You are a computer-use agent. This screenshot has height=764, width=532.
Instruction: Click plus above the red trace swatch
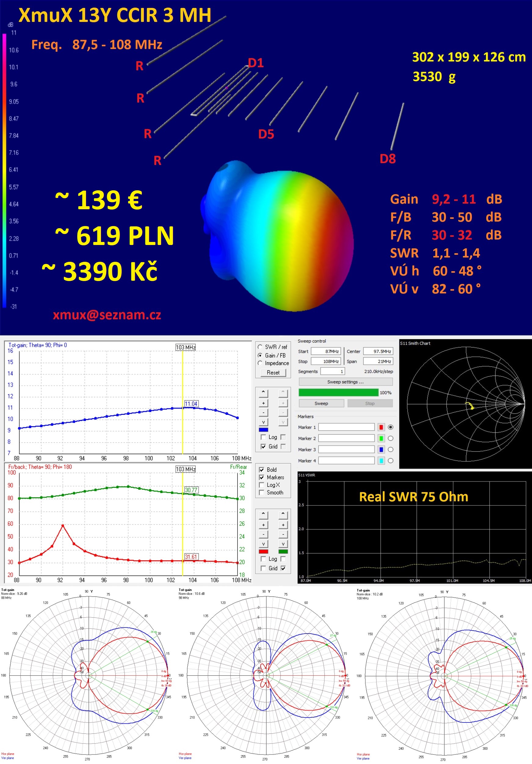(263, 525)
